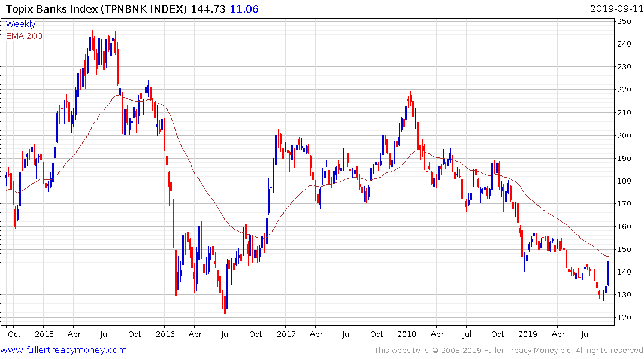Click the y-axis label '160'
Viewport: 644px width, 359px height.
click(624, 227)
